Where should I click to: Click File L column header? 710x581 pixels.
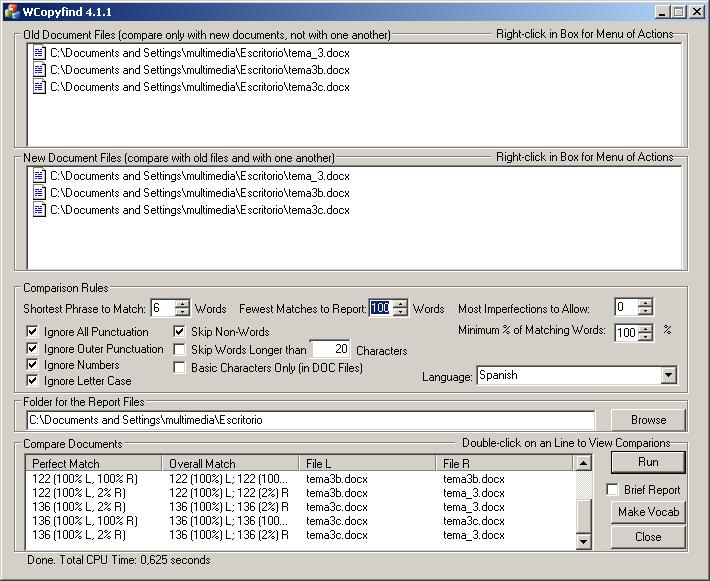pos(367,463)
